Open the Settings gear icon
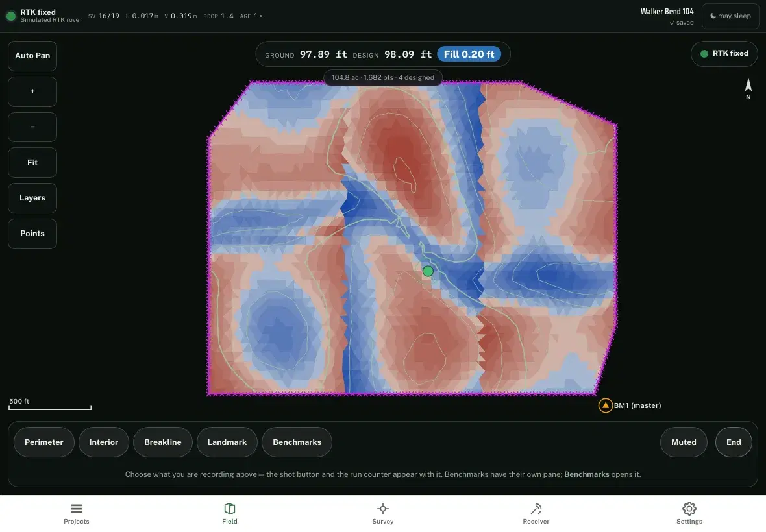Viewport: 766px width, 532px height. point(689,509)
